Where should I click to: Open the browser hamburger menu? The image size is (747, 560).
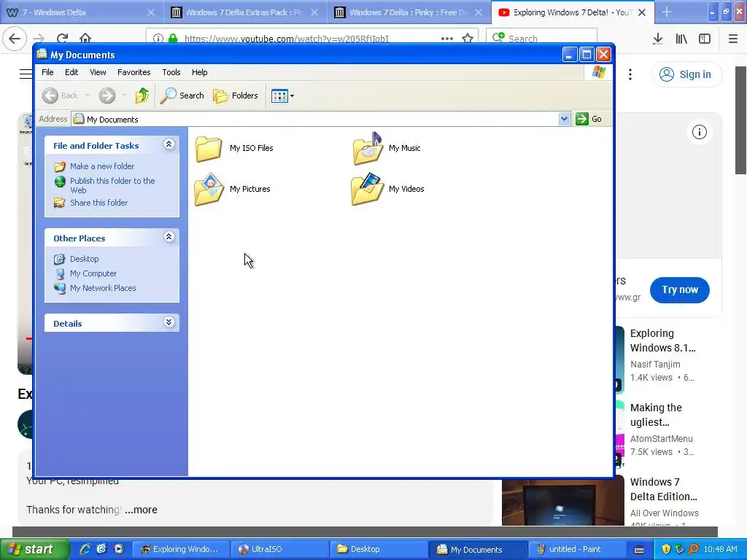[x=733, y=39]
